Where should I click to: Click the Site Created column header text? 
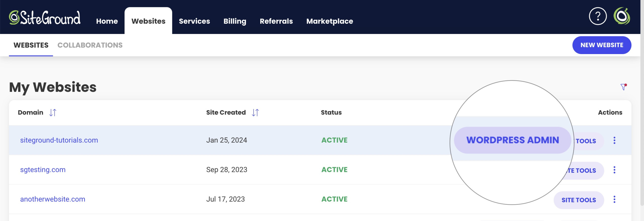coord(226,113)
